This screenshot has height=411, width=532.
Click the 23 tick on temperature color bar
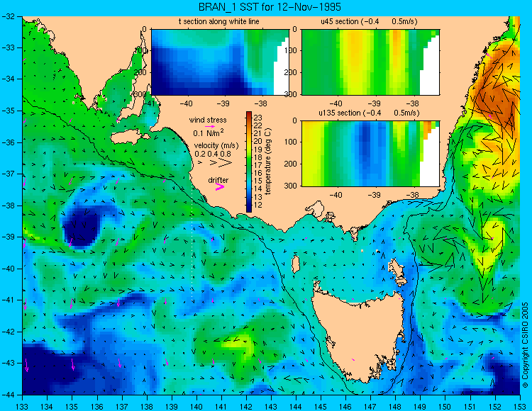coord(258,118)
